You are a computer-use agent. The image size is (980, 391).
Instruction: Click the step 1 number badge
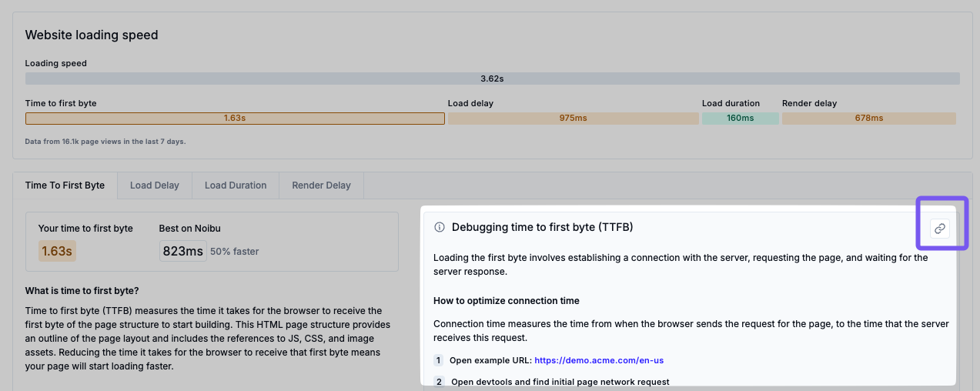click(x=439, y=359)
